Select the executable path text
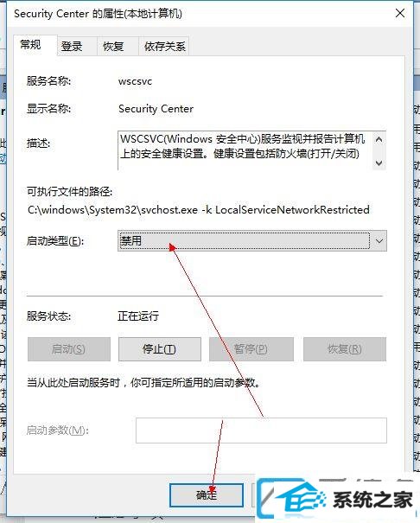This screenshot has height=523, width=420. pyautogui.click(x=199, y=210)
